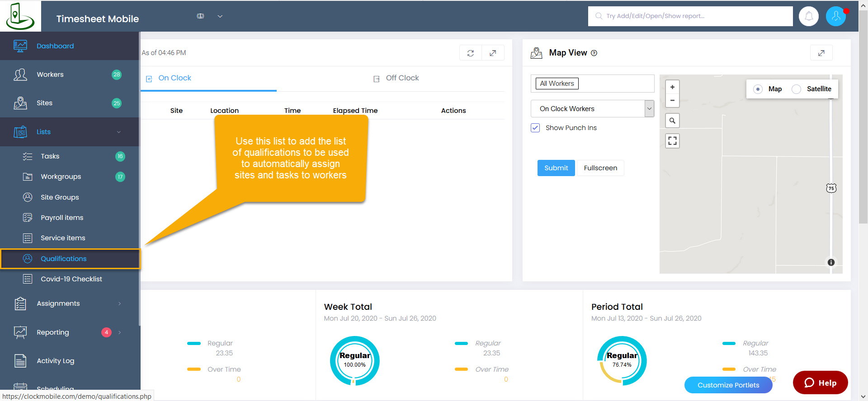
Task: Click the map info icon
Action: click(831, 262)
